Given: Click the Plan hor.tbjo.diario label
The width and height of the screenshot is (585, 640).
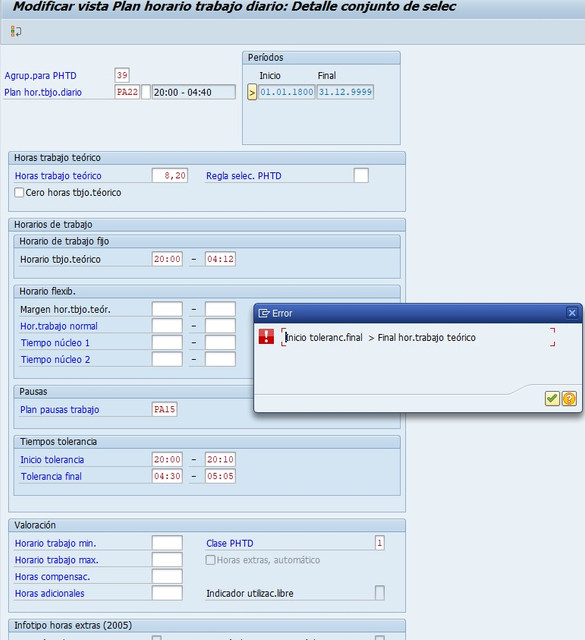Looking at the screenshot, I should [43, 92].
